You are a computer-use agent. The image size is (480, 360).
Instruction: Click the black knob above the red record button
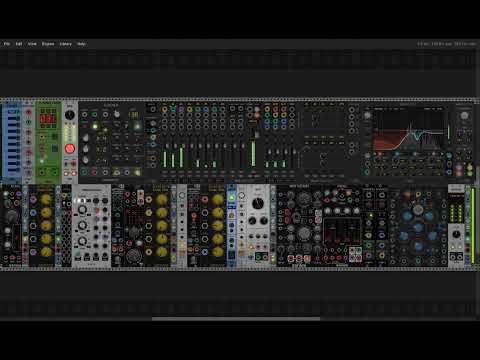click(70, 115)
